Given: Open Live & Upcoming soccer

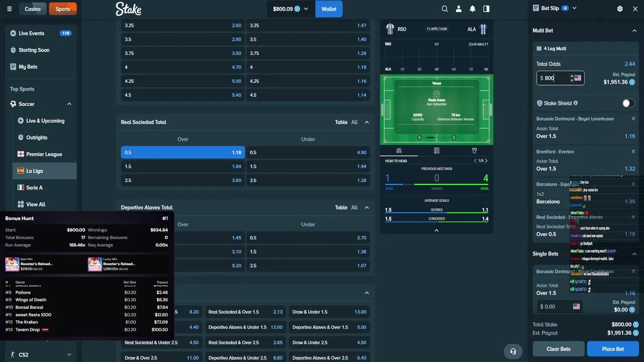Looking at the screenshot, I should click(x=45, y=121).
